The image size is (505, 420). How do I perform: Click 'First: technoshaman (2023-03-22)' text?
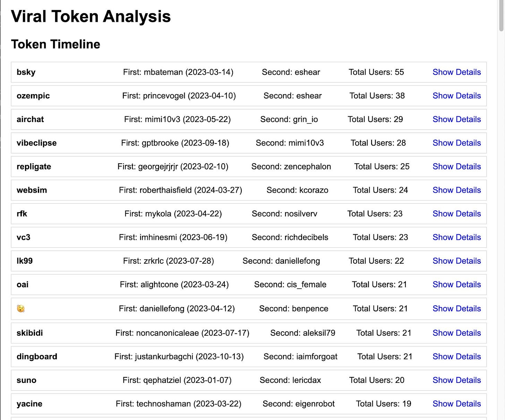click(179, 403)
